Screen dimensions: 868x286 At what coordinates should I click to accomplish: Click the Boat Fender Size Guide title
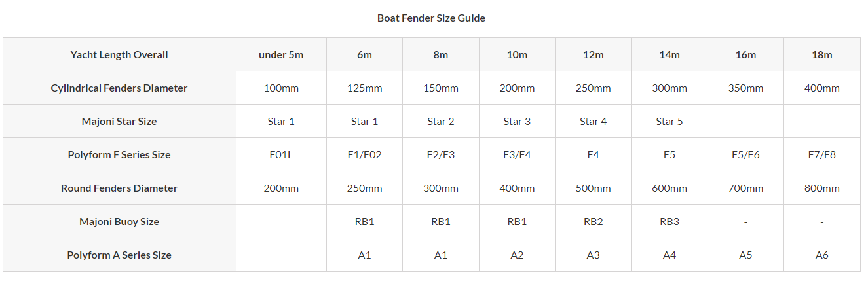(x=431, y=18)
